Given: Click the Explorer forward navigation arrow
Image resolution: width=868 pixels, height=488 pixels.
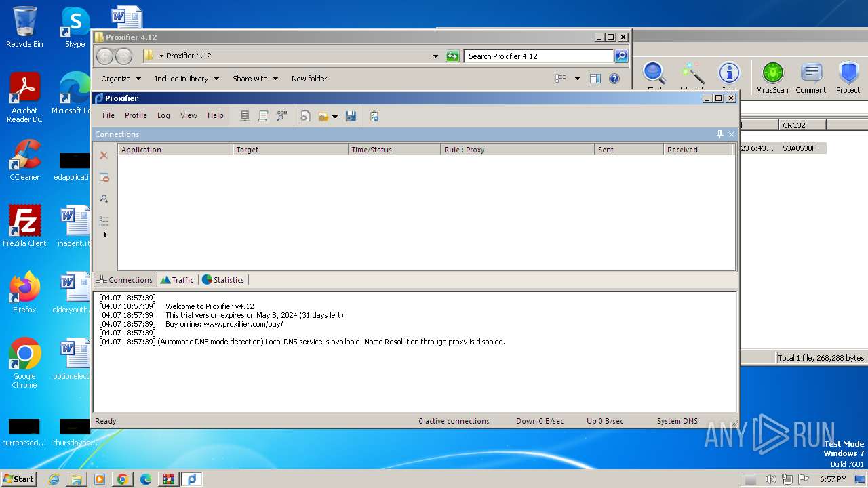Looking at the screenshot, I should (x=123, y=56).
